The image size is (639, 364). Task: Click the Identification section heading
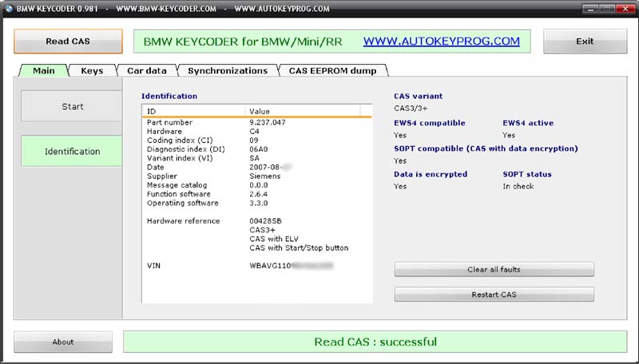tap(169, 96)
